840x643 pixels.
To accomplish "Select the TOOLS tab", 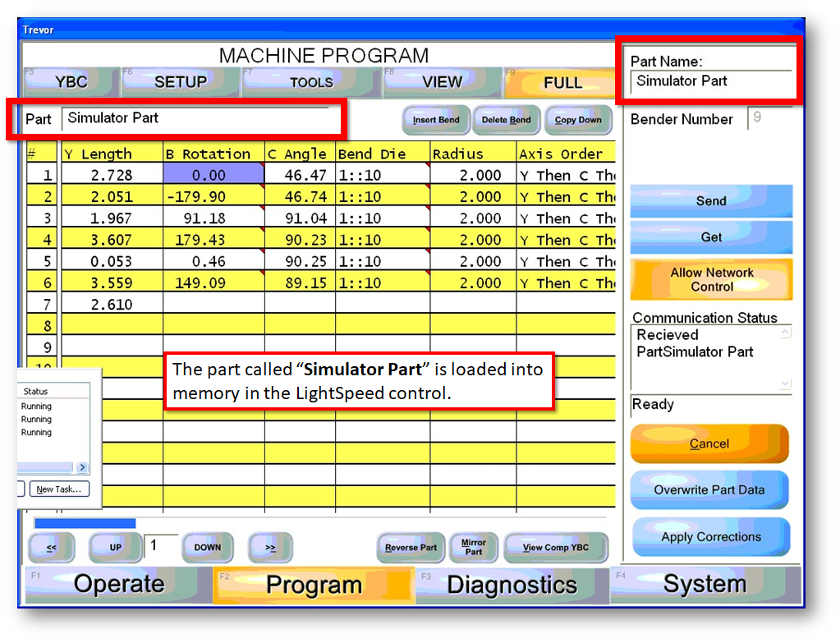I will (x=311, y=82).
